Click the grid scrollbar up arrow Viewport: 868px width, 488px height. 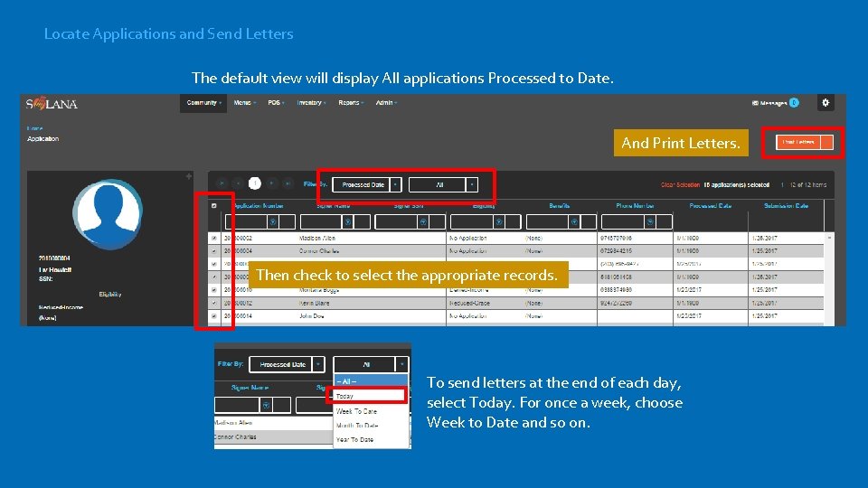click(x=829, y=238)
